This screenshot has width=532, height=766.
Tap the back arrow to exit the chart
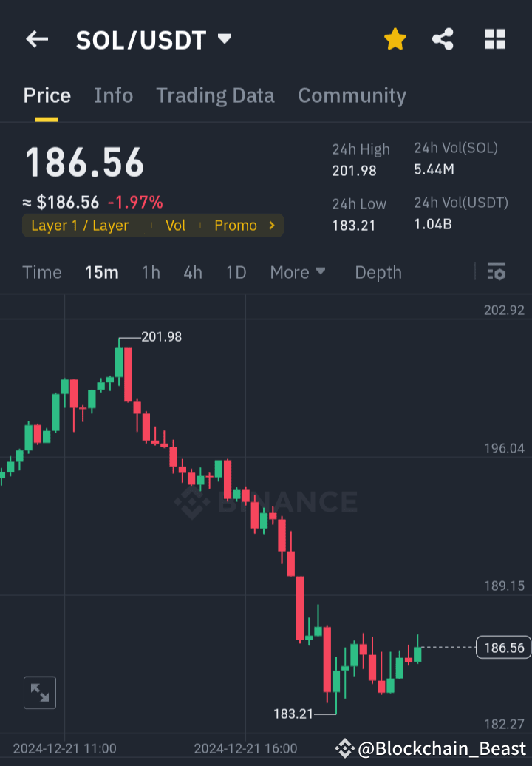(37, 40)
